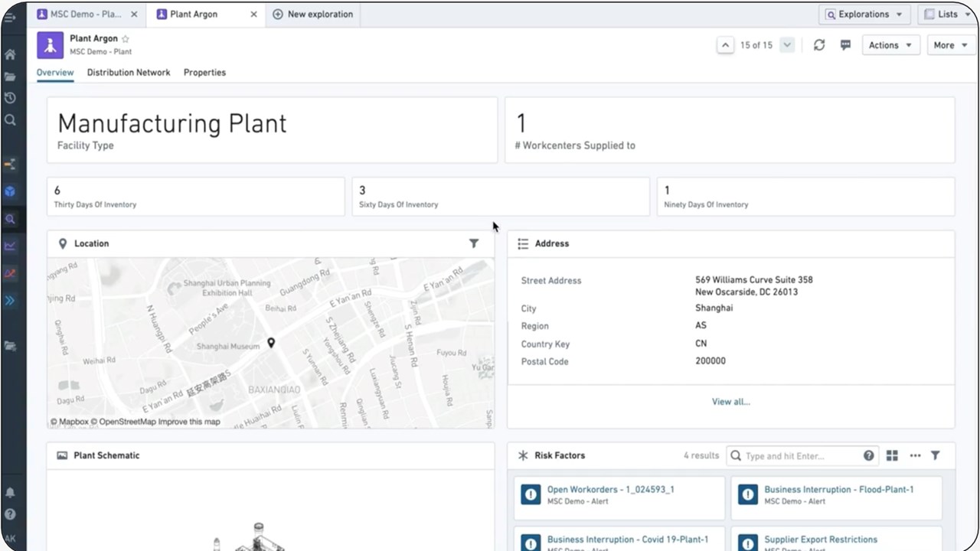This screenshot has width=980, height=551.
Task: Open the Actions dropdown menu
Action: click(890, 45)
